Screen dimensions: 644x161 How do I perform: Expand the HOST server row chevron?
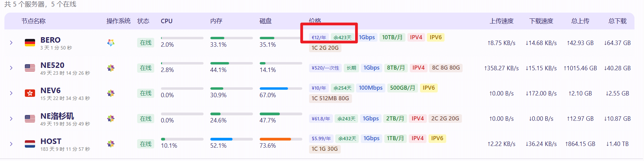click(x=11, y=144)
